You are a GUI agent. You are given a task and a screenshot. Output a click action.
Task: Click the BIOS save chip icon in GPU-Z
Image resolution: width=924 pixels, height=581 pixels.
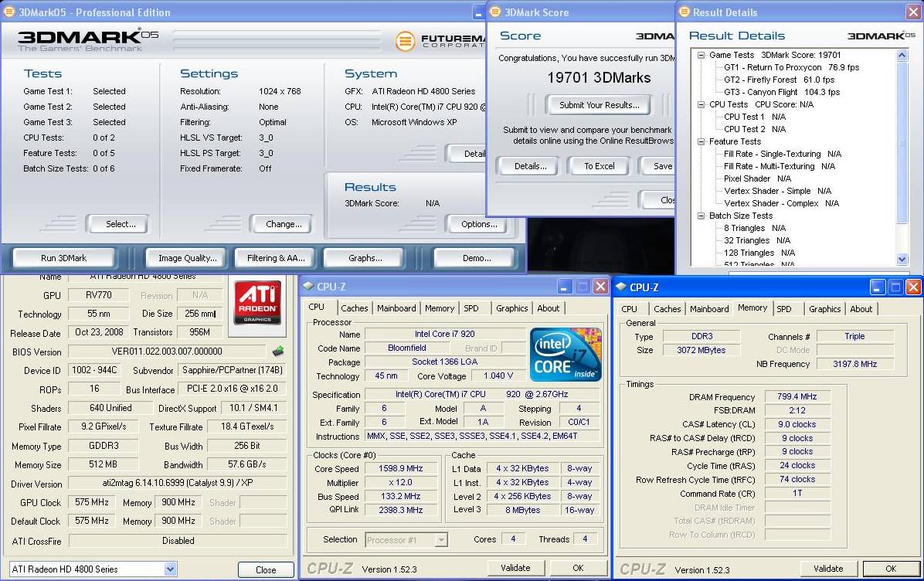coord(278,352)
